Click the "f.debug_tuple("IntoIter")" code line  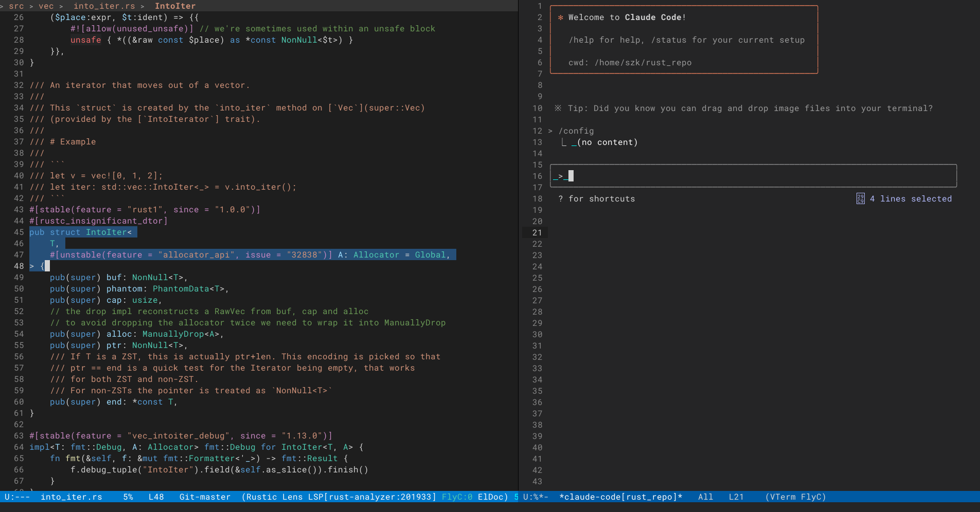pos(220,470)
